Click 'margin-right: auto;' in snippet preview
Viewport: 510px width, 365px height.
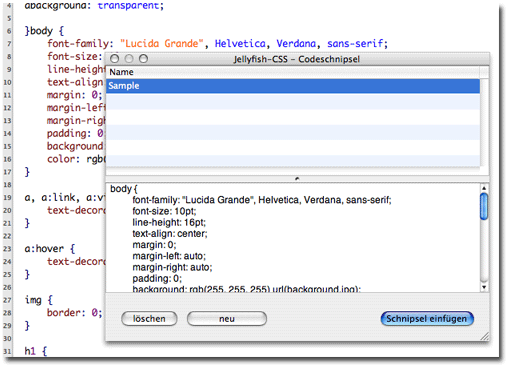coord(172,267)
